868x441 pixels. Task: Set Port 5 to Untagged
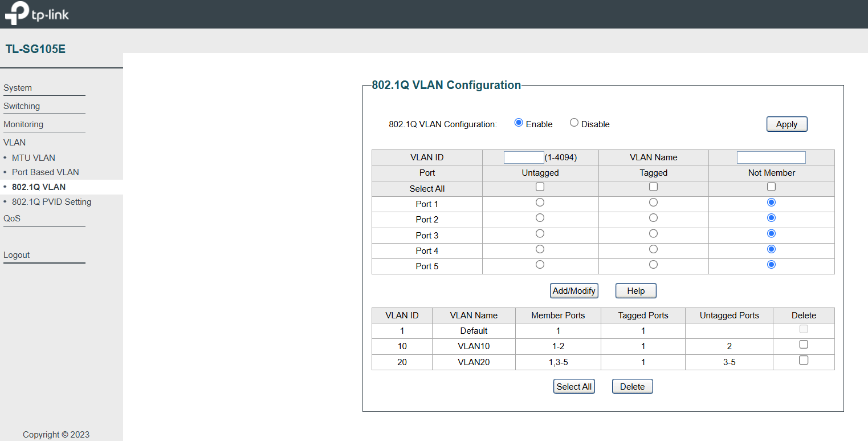point(540,265)
